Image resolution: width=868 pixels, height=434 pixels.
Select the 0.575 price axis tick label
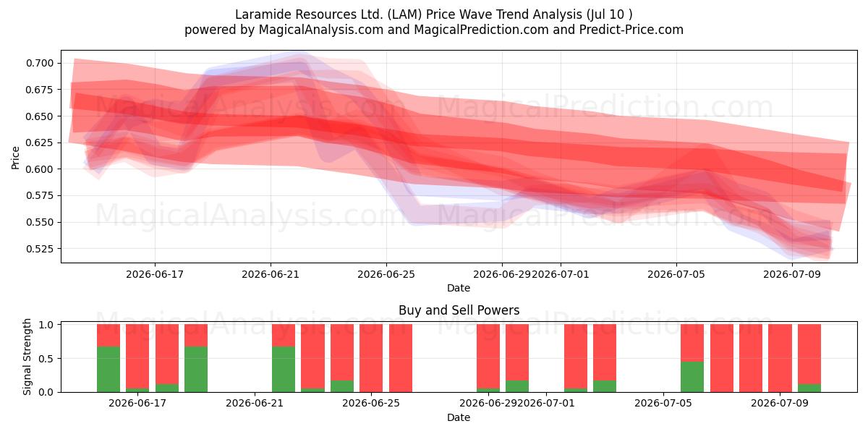(39, 195)
